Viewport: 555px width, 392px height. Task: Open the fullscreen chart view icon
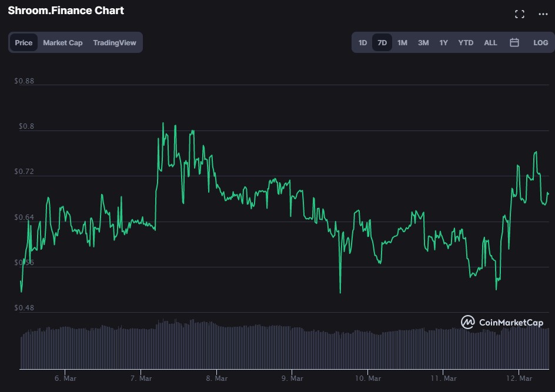[519, 14]
